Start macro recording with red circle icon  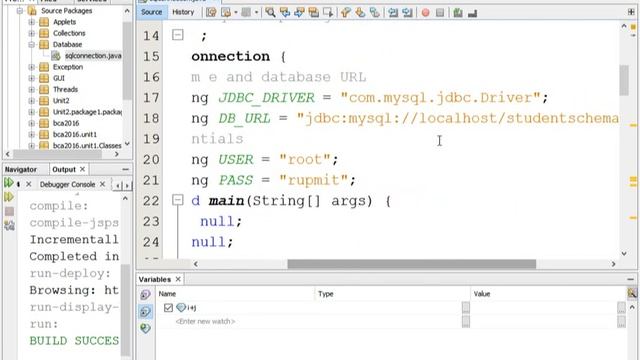pos(425,13)
